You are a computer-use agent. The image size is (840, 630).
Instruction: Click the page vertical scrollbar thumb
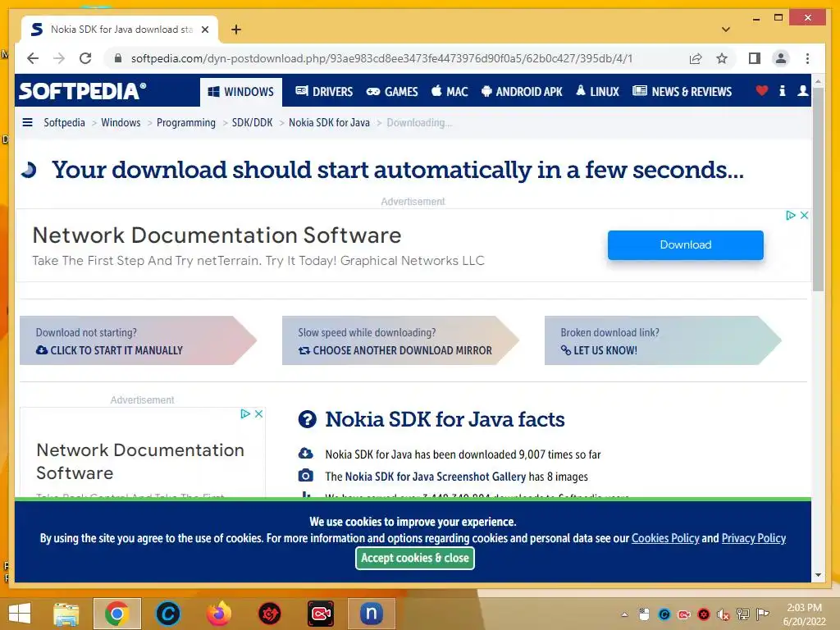[818, 189]
